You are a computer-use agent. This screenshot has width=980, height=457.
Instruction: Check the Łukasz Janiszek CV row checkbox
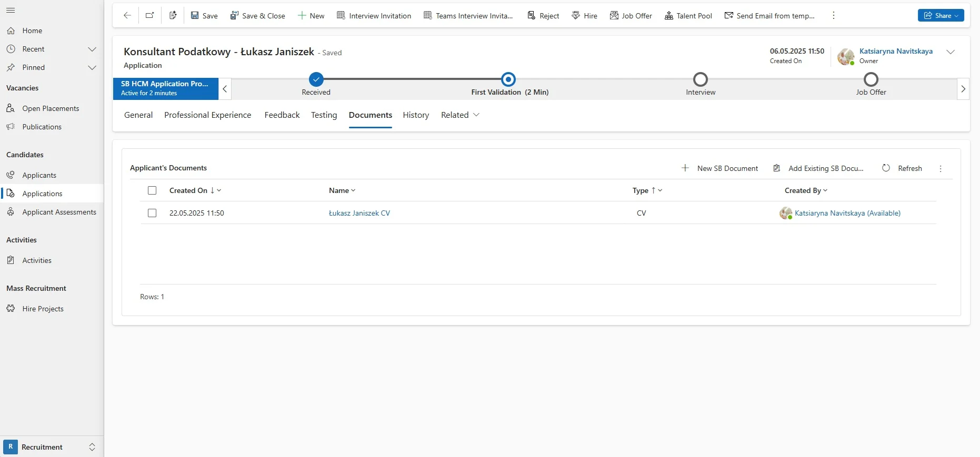pos(152,213)
